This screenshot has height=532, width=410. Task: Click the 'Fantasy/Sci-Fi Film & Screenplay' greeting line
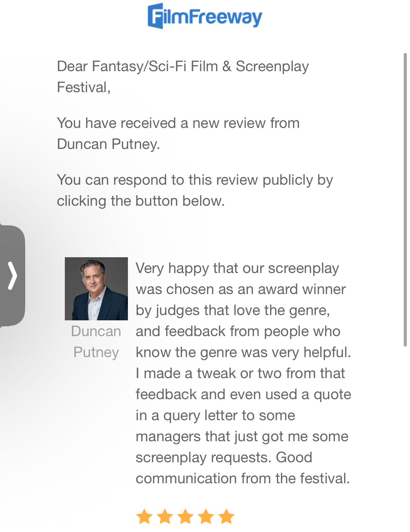pos(183,66)
